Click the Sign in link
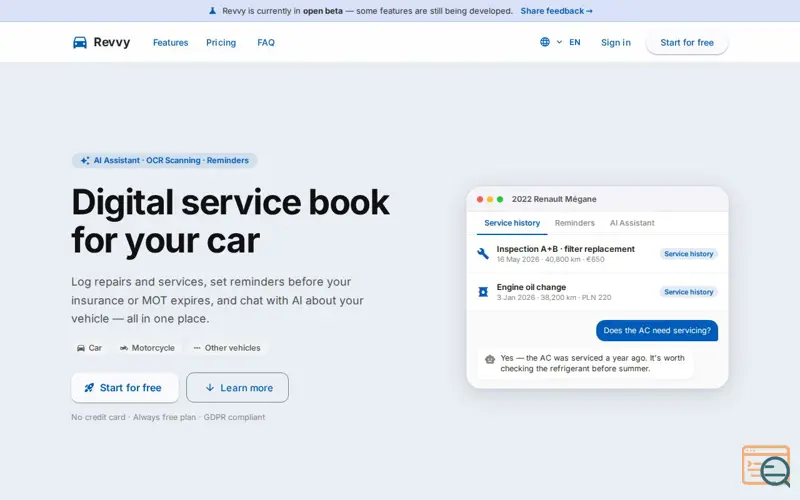This screenshot has height=500, width=800. (x=615, y=43)
